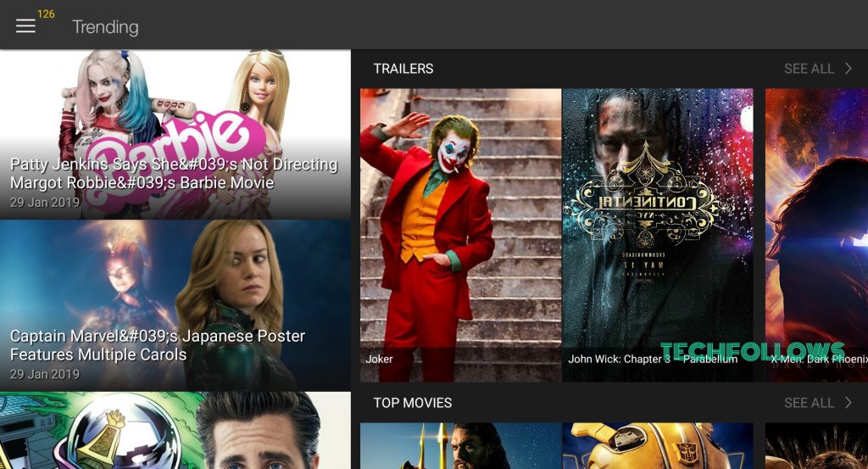The image size is (868, 469).
Task: Click the TOP MOVIES section heading
Action: tap(413, 403)
